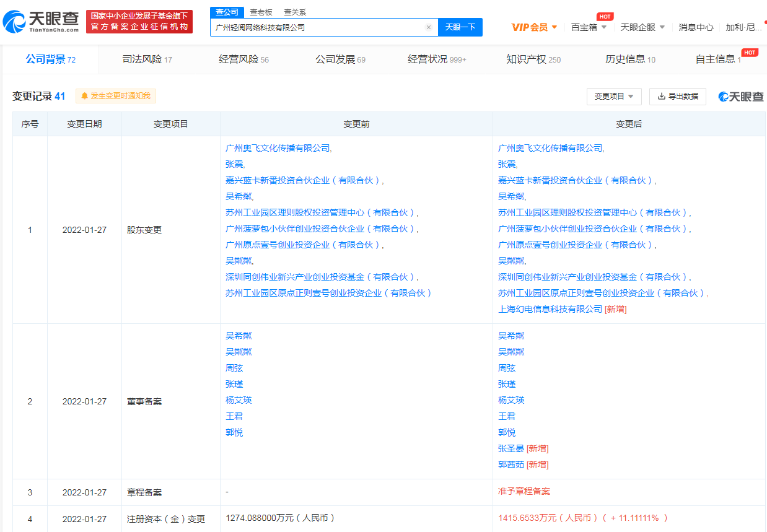Click the 天眼一下 search button

tap(460, 27)
